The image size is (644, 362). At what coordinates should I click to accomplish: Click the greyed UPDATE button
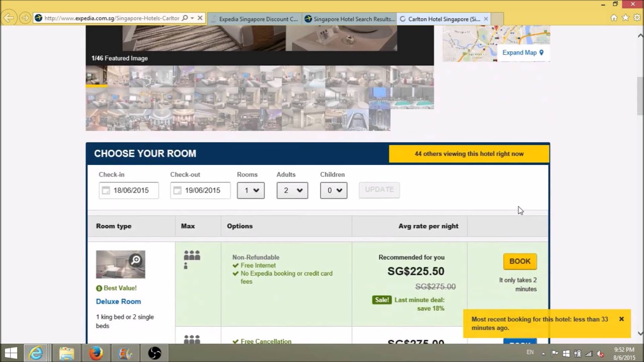click(379, 190)
